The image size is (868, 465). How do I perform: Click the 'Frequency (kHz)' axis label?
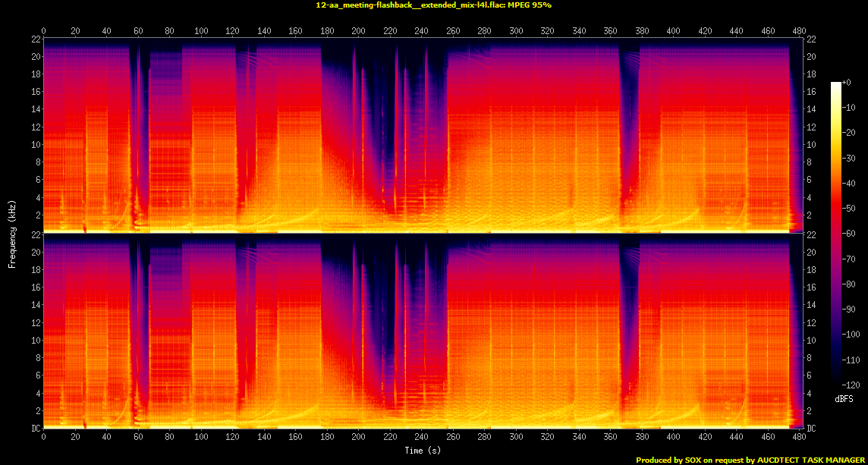tap(11, 233)
